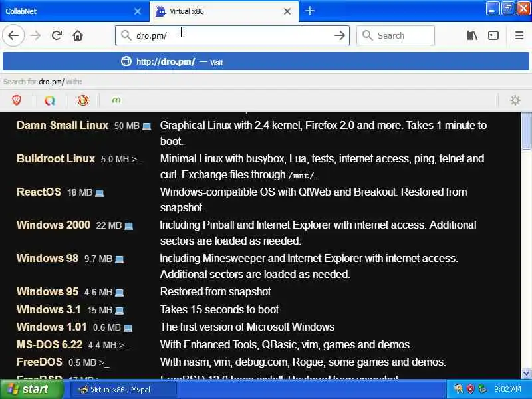Screen dimensions: 532x399
Task: Click the screen icon next to ReactOS
Action: click(99, 193)
